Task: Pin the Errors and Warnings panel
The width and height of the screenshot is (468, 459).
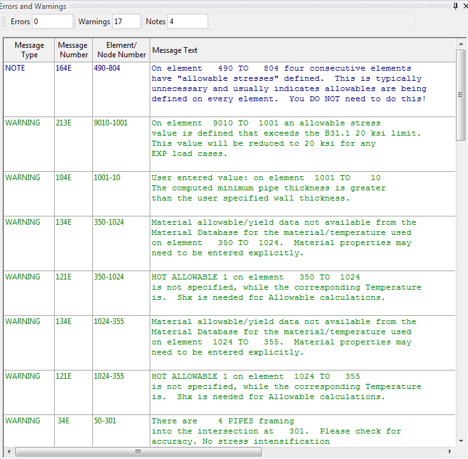Action: click(x=455, y=6)
